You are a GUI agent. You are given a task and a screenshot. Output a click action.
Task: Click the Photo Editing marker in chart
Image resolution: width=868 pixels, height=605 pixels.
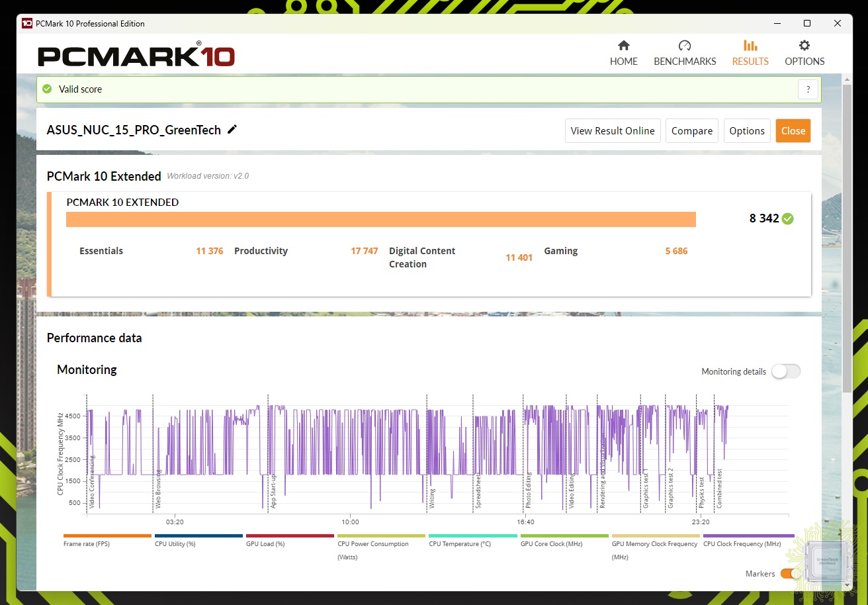(529, 490)
